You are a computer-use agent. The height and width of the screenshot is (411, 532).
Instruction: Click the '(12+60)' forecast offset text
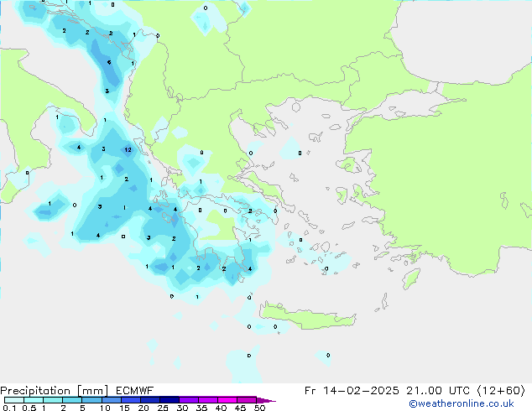point(501,391)
